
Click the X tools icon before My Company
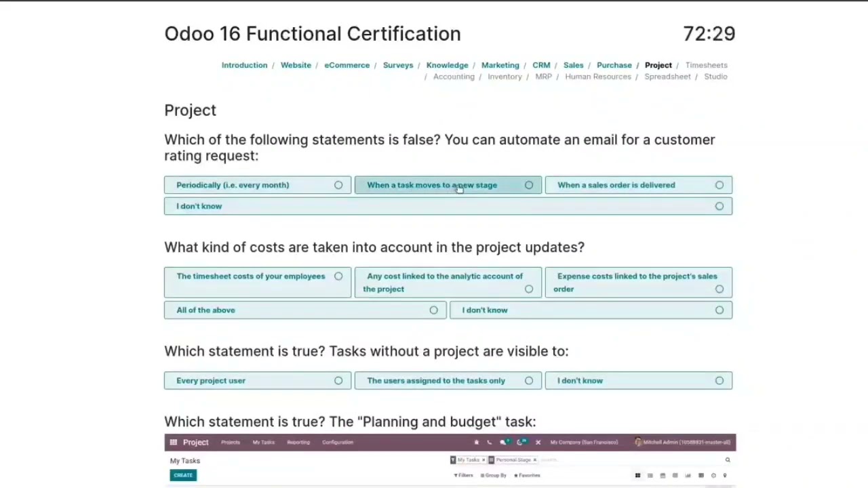538,443
